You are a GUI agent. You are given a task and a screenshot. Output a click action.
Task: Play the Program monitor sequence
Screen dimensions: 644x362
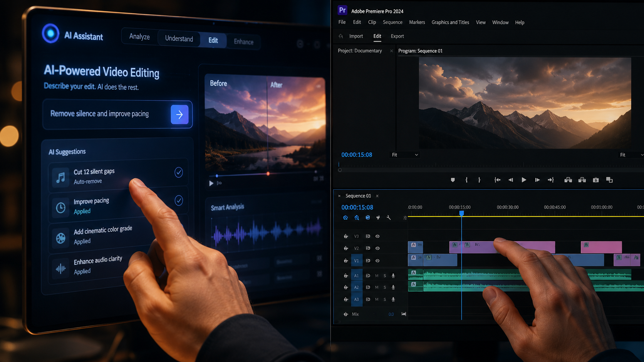(524, 180)
